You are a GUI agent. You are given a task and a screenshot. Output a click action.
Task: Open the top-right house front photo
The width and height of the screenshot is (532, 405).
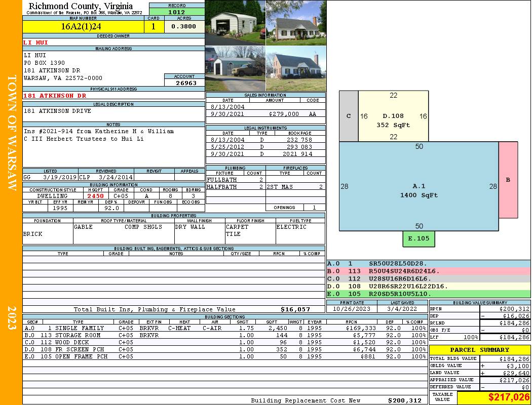[x=295, y=23]
